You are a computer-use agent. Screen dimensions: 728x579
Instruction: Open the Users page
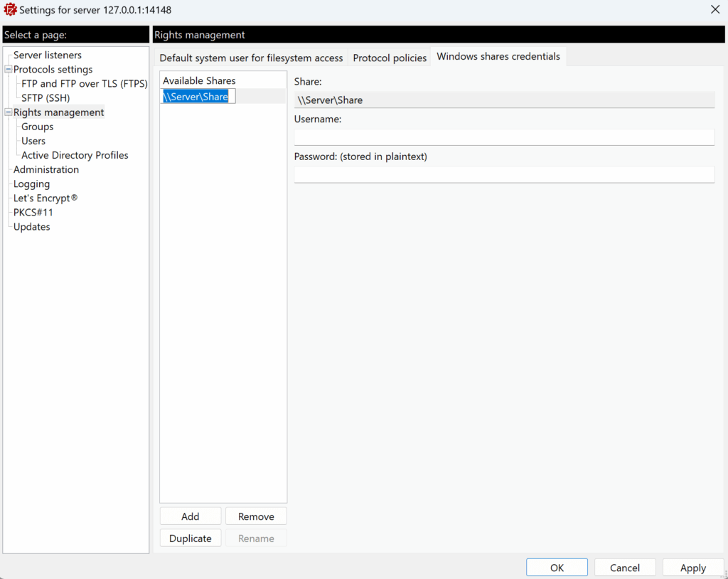pos(33,141)
